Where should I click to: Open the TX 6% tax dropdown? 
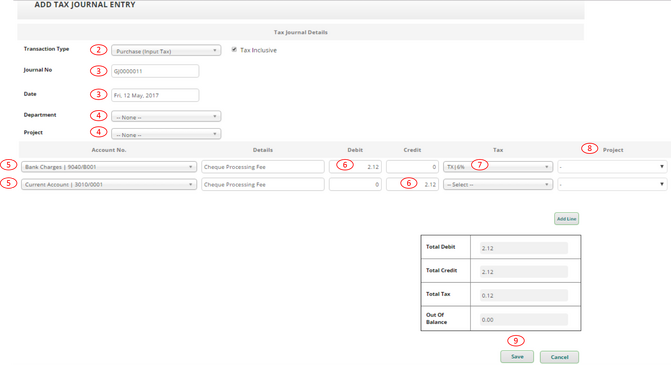(x=498, y=167)
